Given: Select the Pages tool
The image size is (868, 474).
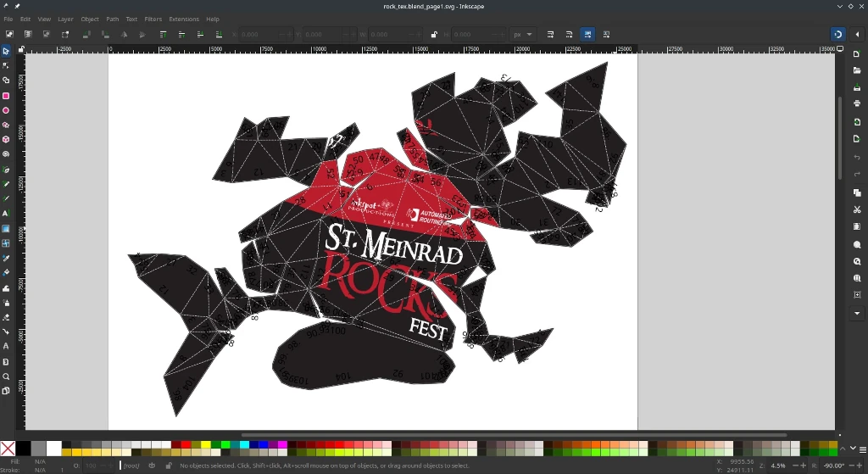Looking at the screenshot, I should [6, 390].
